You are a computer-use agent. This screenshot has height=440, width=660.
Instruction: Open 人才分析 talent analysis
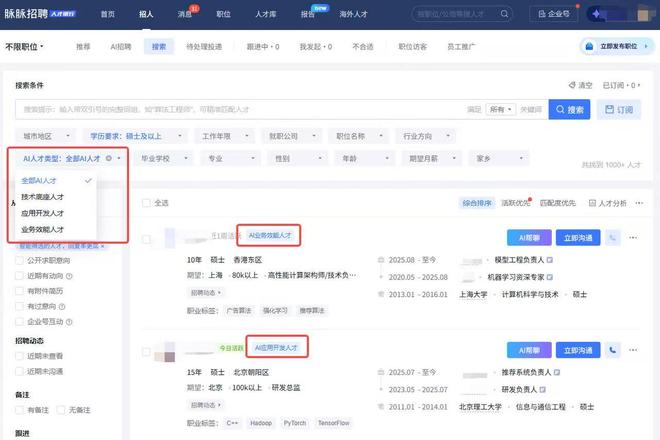pos(607,203)
